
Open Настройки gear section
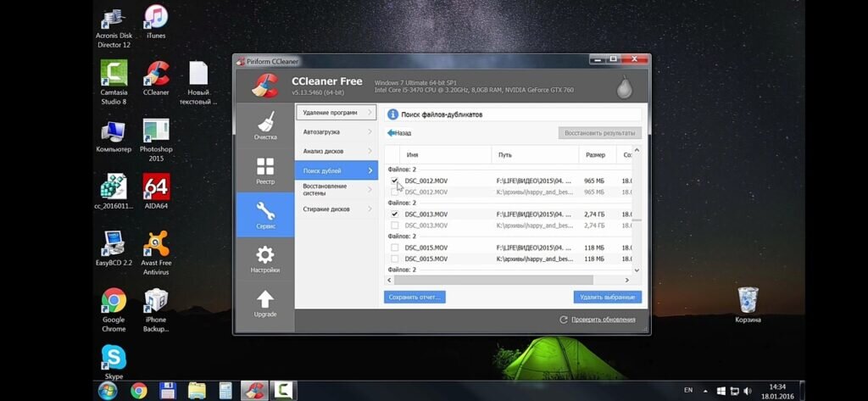coord(265,259)
